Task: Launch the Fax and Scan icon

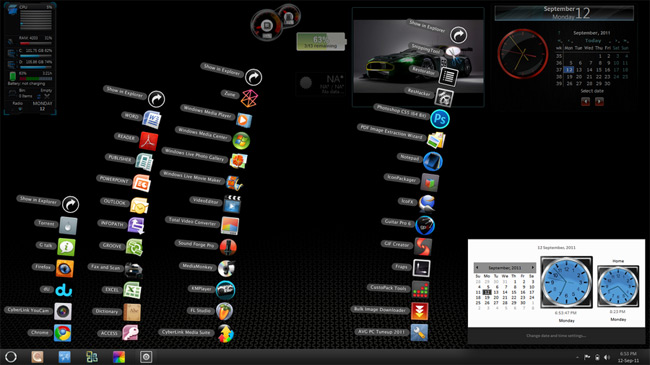Action: (x=133, y=269)
